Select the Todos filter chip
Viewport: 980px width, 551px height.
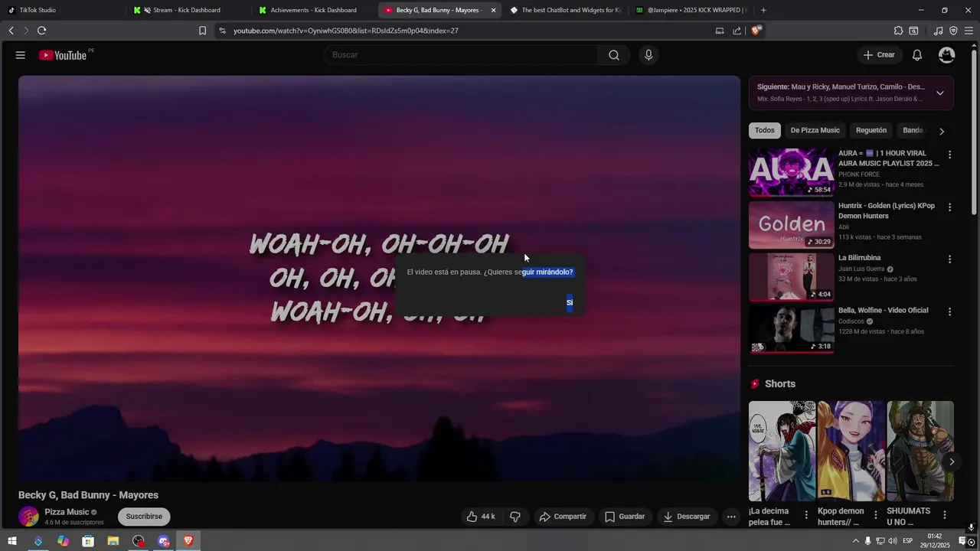(x=765, y=130)
